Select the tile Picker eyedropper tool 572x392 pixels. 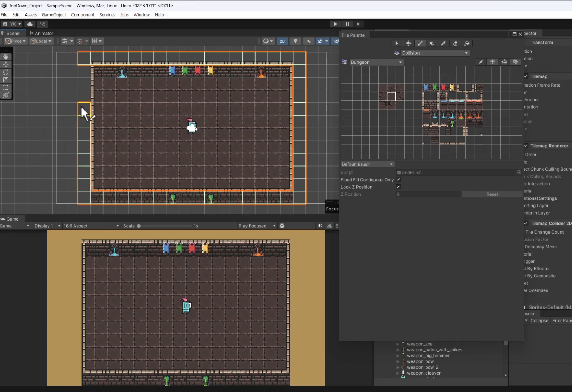[443, 43]
